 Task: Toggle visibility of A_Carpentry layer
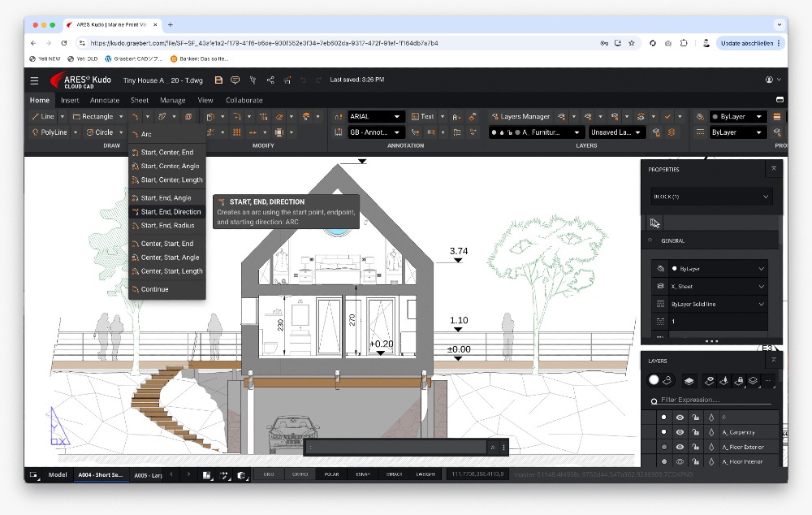[680, 432]
